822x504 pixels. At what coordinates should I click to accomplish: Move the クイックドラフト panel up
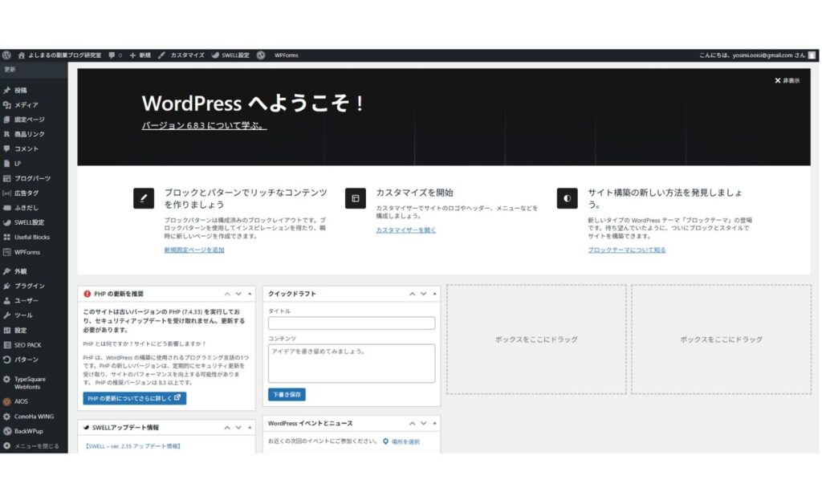pyautogui.click(x=412, y=294)
